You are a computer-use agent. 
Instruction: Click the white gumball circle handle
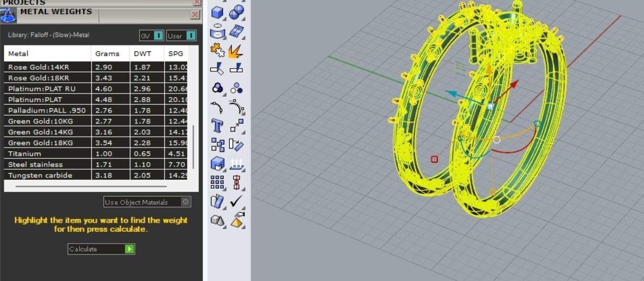point(496,140)
